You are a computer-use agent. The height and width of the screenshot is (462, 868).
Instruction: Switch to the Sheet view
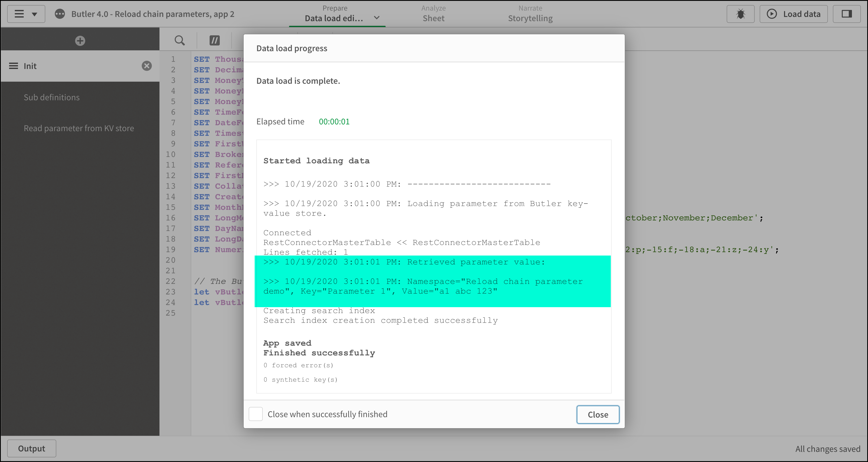point(433,18)
